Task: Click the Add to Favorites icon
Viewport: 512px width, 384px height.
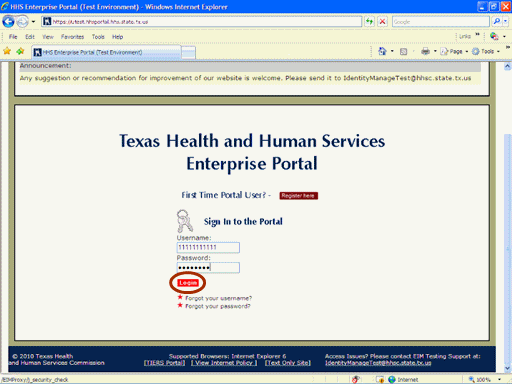Action: [20, 51]
